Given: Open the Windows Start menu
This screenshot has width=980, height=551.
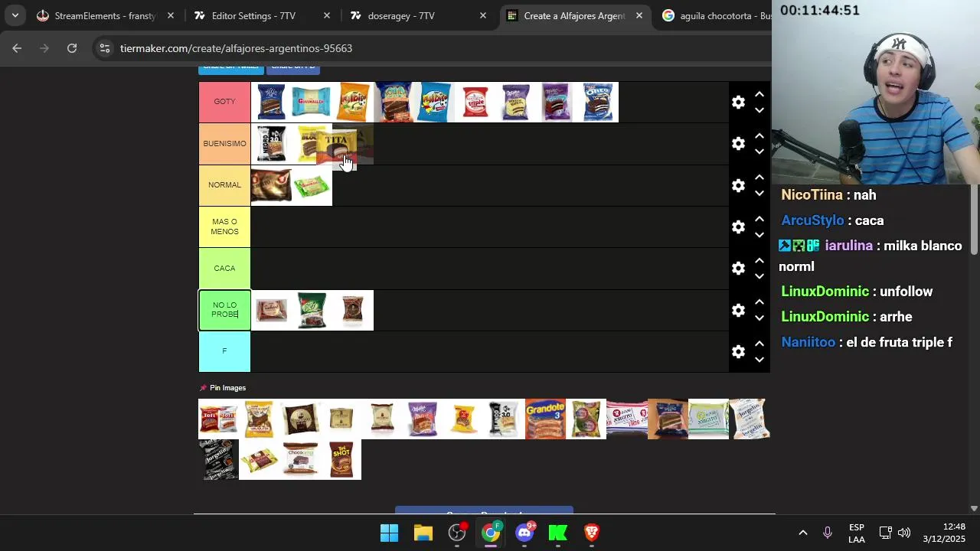Looking at the screenshot, I should point(389,533).
